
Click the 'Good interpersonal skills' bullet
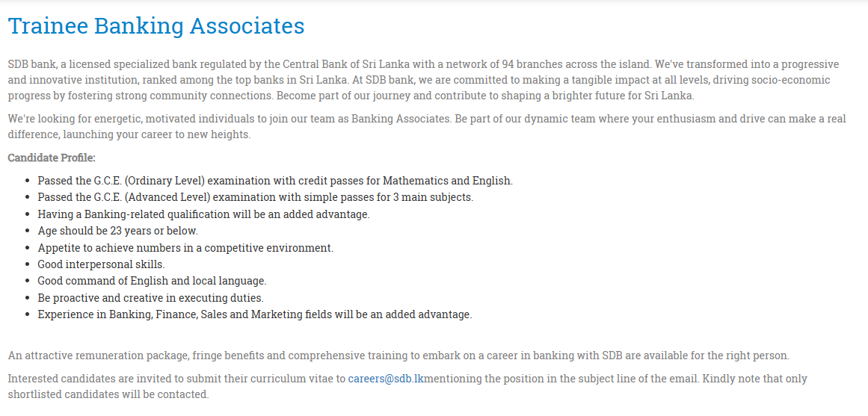[x=101, y=264]
